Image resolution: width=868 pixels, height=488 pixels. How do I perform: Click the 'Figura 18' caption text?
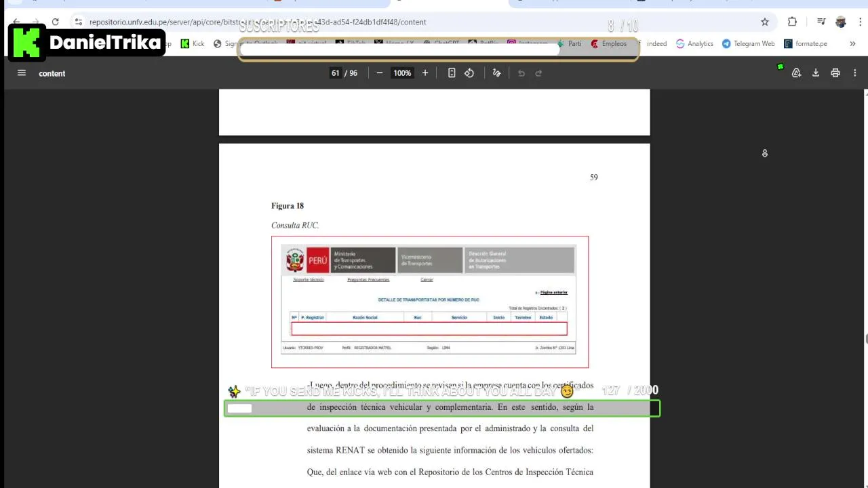[x=288, y=206]
